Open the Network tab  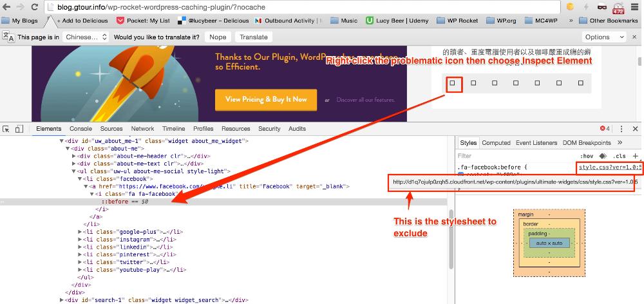(x=142, y=129)
